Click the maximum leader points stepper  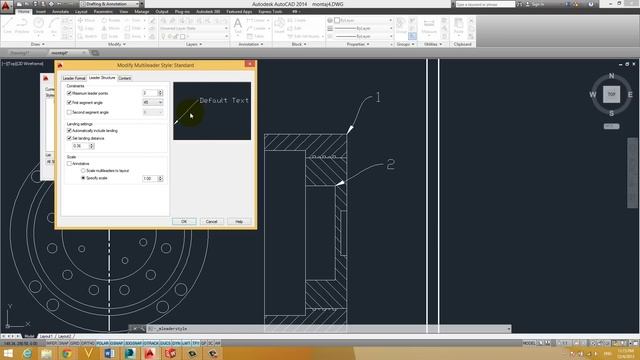point(160,93)
